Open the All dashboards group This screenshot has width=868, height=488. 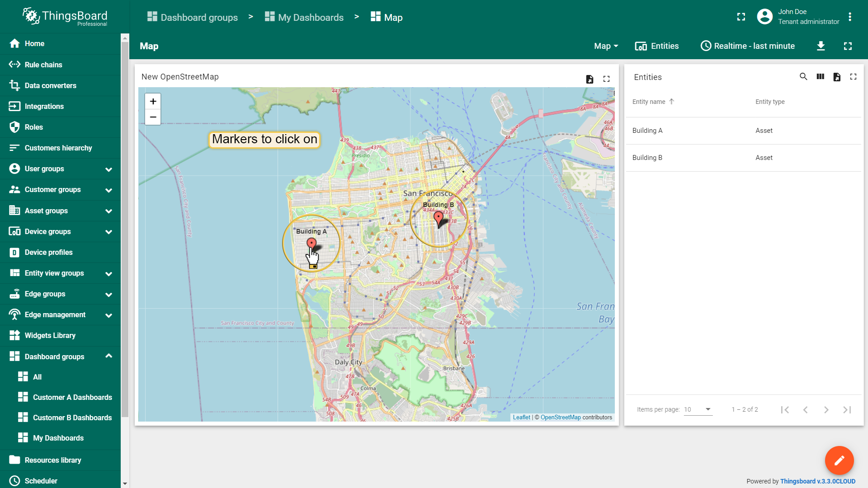tap(60, 377)
